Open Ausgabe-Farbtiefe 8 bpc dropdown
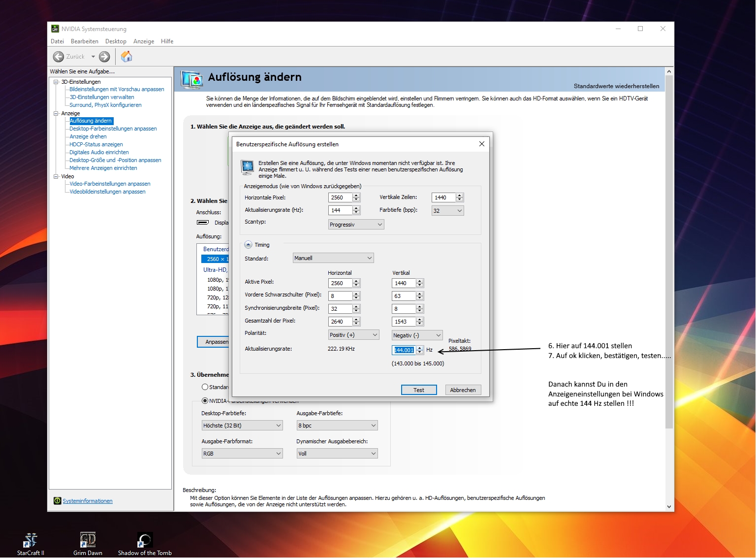 [337, 426]
